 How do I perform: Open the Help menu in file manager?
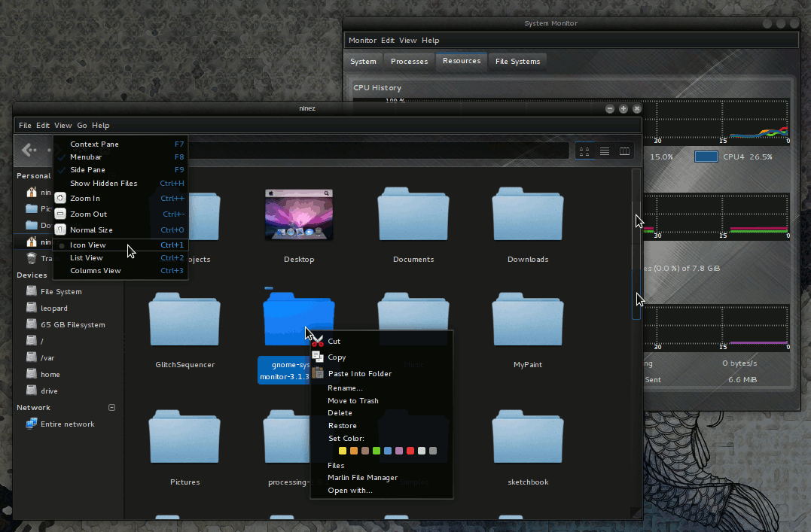coord(100,125)
